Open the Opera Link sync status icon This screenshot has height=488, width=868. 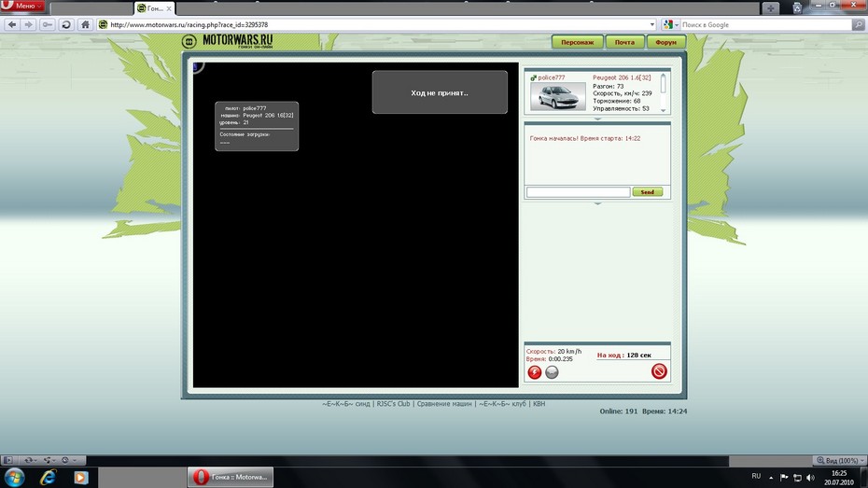click(29, 460)
